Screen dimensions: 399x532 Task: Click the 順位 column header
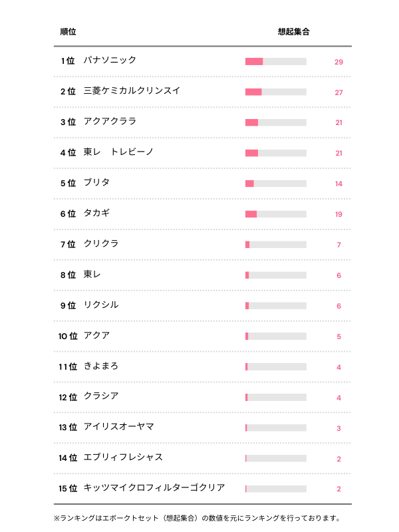[x=68, y=32]
